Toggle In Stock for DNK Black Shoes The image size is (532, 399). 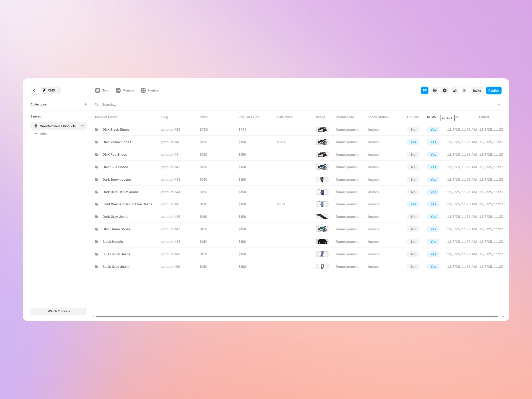point(433,129)
